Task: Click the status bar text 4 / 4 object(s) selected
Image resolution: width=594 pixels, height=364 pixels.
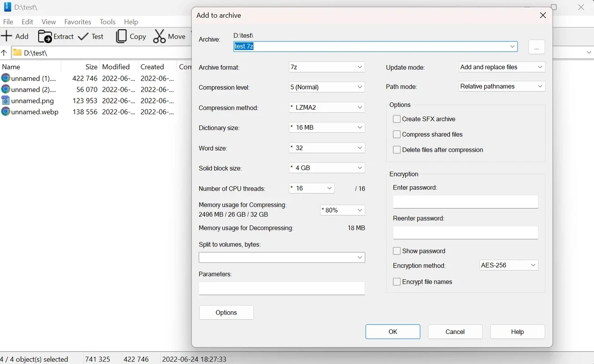Action: click(x=35, y=359)
